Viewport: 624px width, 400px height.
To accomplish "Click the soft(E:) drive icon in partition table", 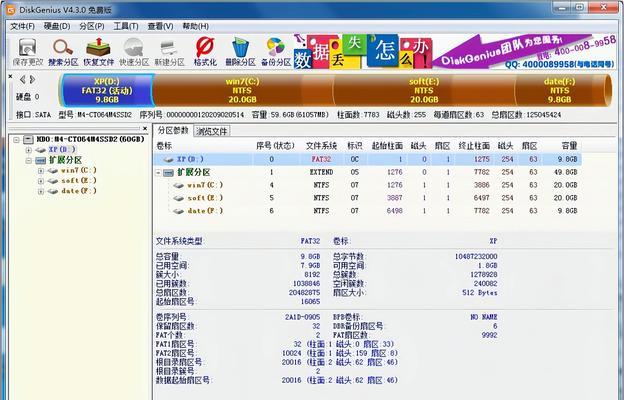I will click(178, 198).
